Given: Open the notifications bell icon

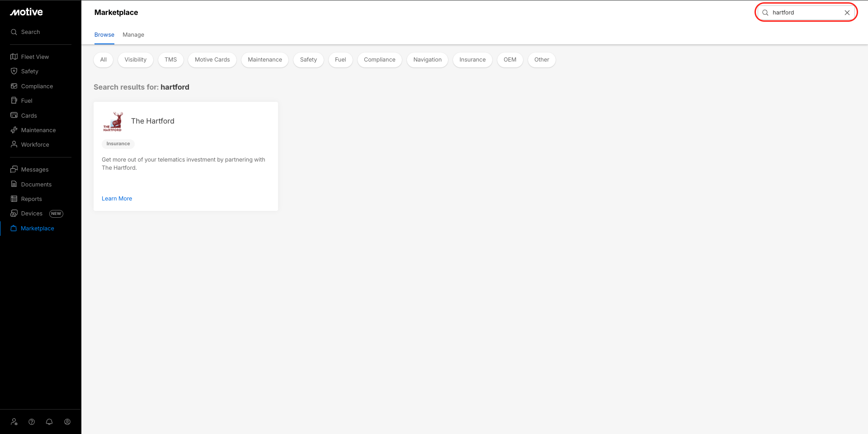Looking at the screenshot, I should 49,422.
